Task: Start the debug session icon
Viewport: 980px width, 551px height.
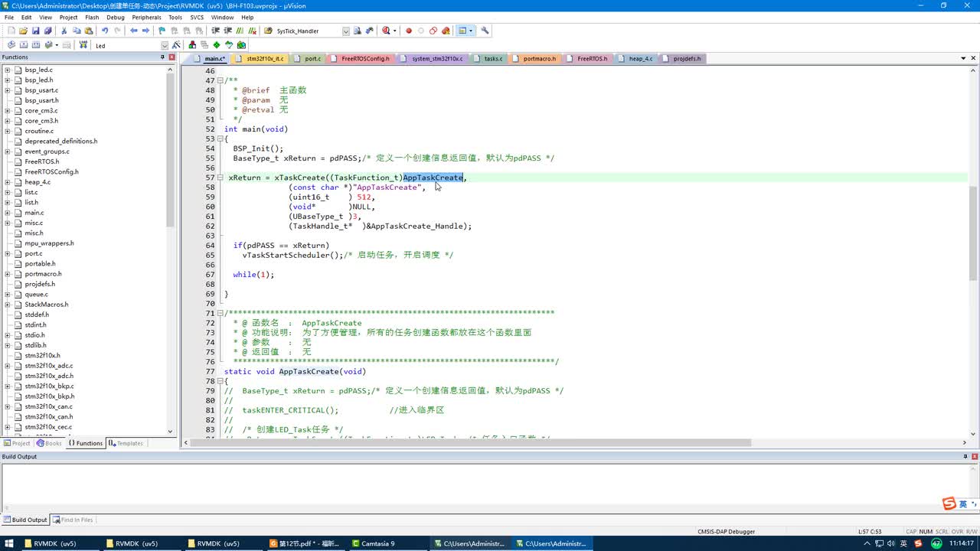Action: point(386,31)
